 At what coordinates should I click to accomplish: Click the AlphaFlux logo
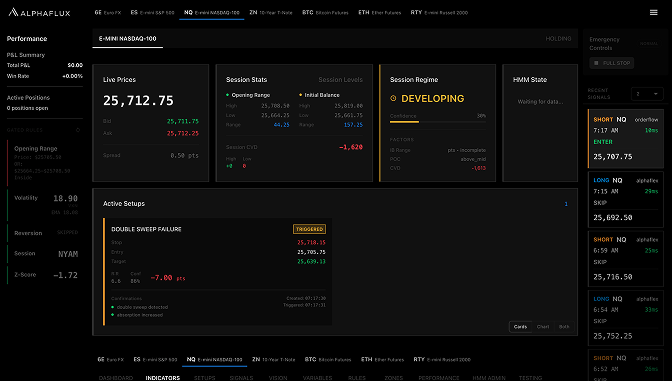[x=39, y=12]
